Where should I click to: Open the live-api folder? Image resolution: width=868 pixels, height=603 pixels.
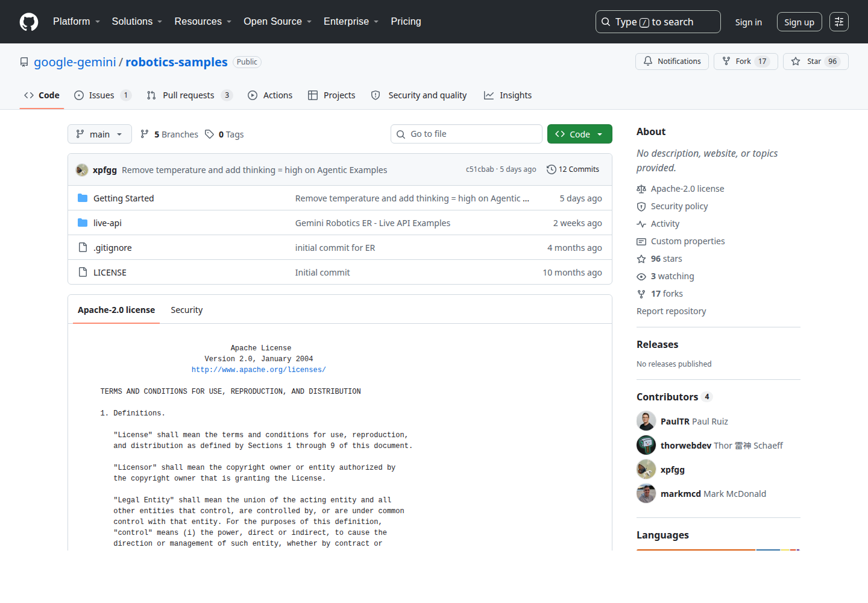[x=107, y=223]
